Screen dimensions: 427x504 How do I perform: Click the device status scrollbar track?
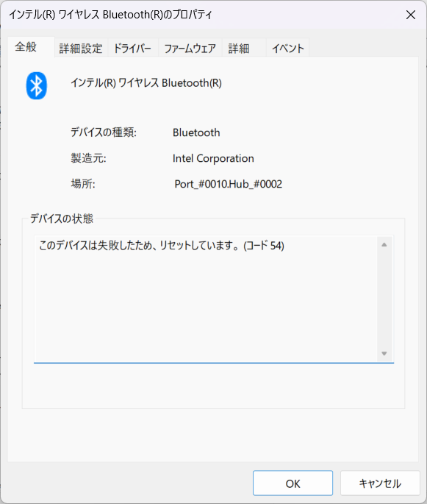[x=384, y=299]
